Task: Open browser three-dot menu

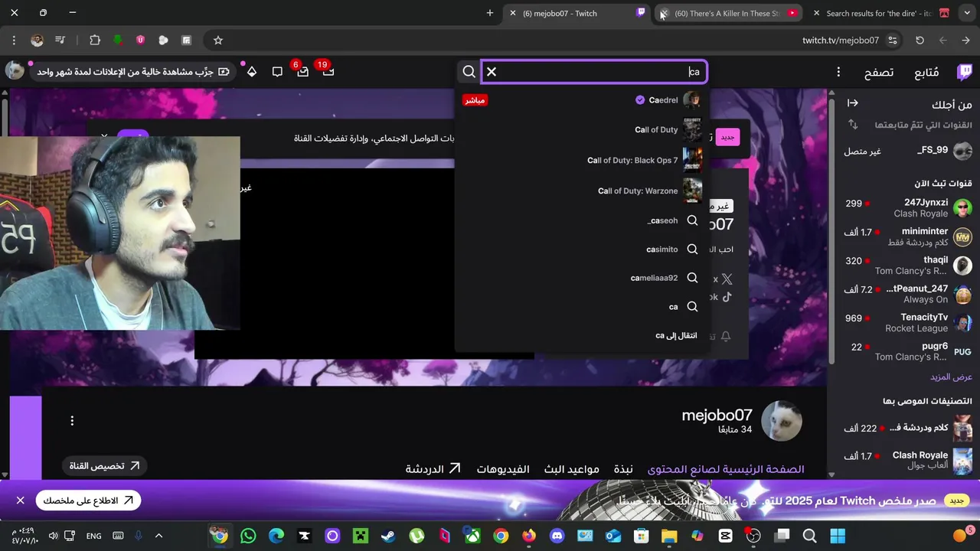Action: pos(14,40)
